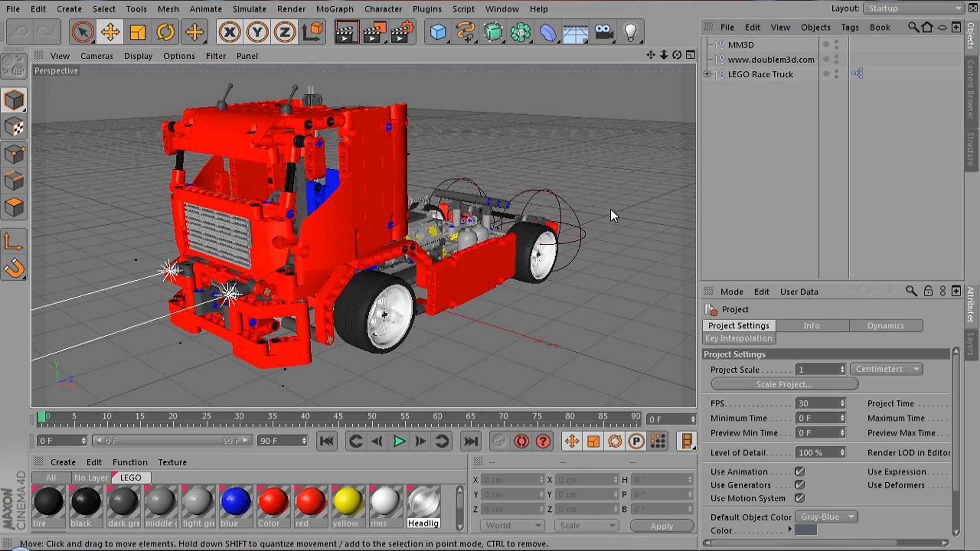The height and width of the screenshot is (551, 980).
Task: Toggle Autokeying button
Action: tap(521, 441)
